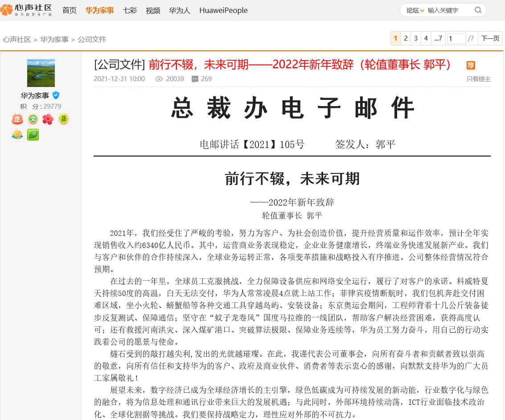Go to page 3 of the thread
Screen dimensions: 505x420
(x=416, y=38)
